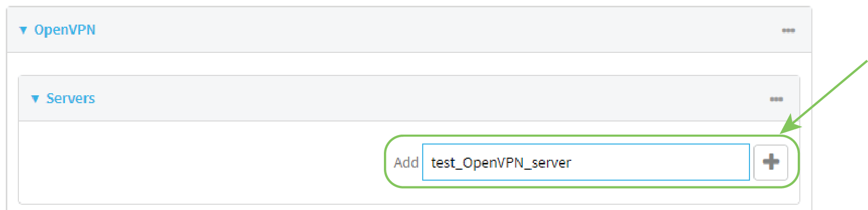Viewport: 868px width, 210px height.
Task: Toggle the arrow left of OpenVPN
Action: click(x=23, y=30)
